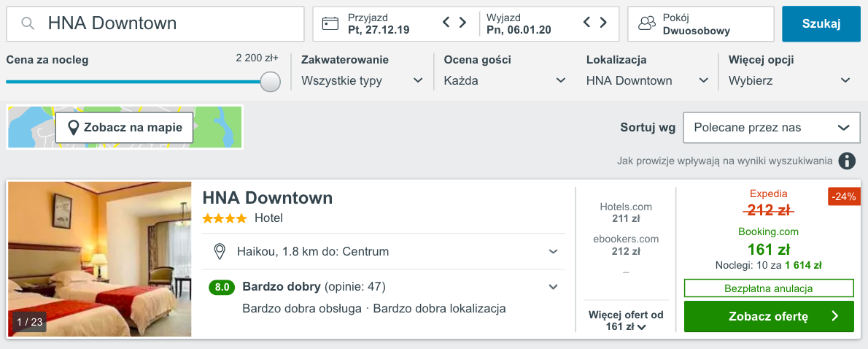Open Zakwaterowanie type dropdown
The image size is (868, 349).
362,80
